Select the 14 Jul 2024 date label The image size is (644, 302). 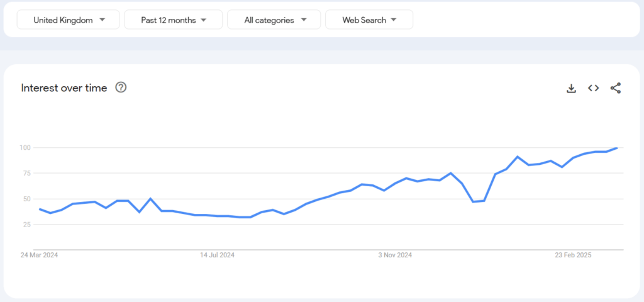(x=217, y=255)
